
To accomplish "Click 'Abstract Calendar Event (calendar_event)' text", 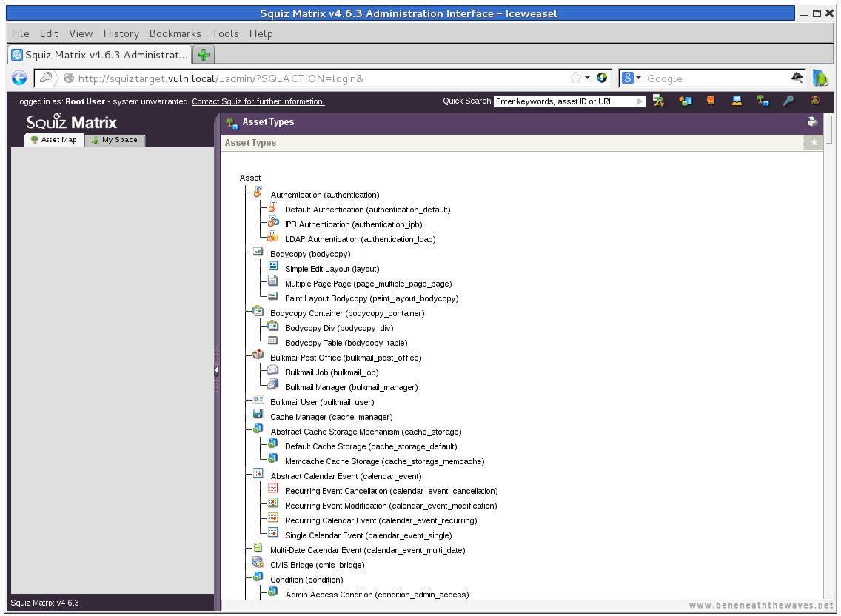I will [x=346, y=476].
